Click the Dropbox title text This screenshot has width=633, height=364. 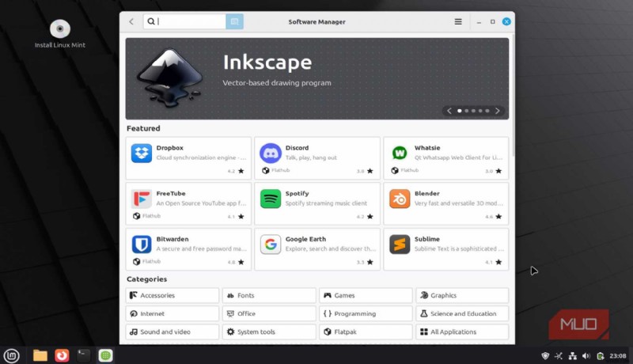point(169,148)
